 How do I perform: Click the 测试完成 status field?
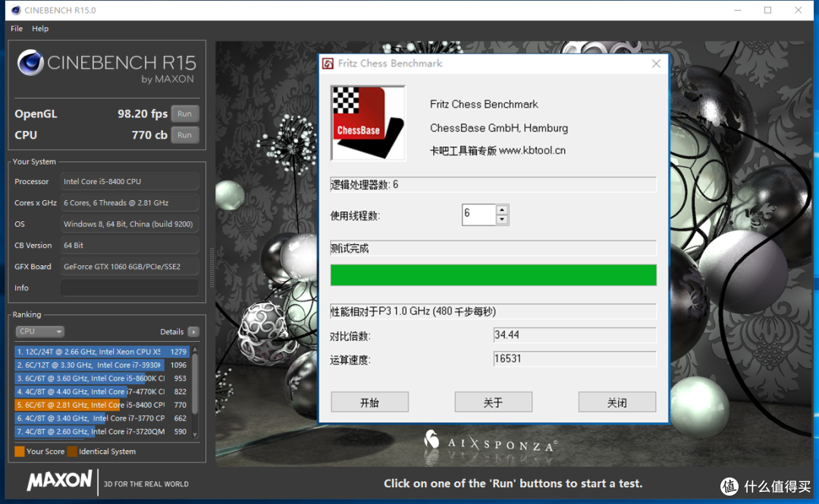[x=493, y=249]
